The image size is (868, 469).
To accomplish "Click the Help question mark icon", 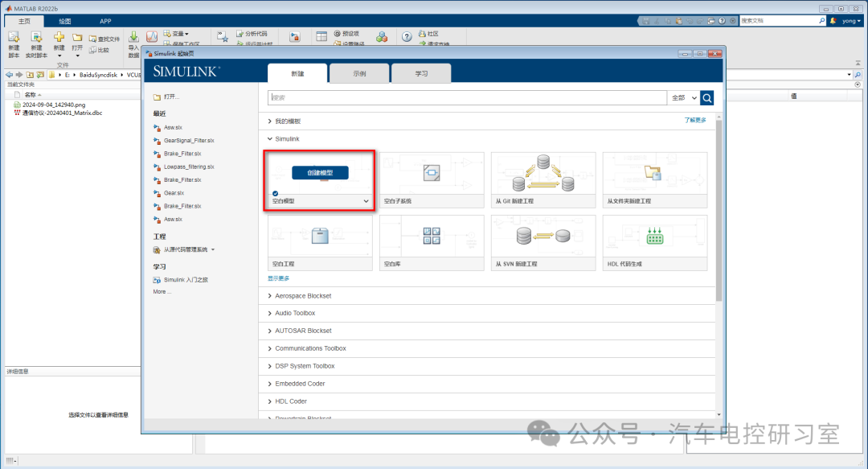I will [407, 36].
